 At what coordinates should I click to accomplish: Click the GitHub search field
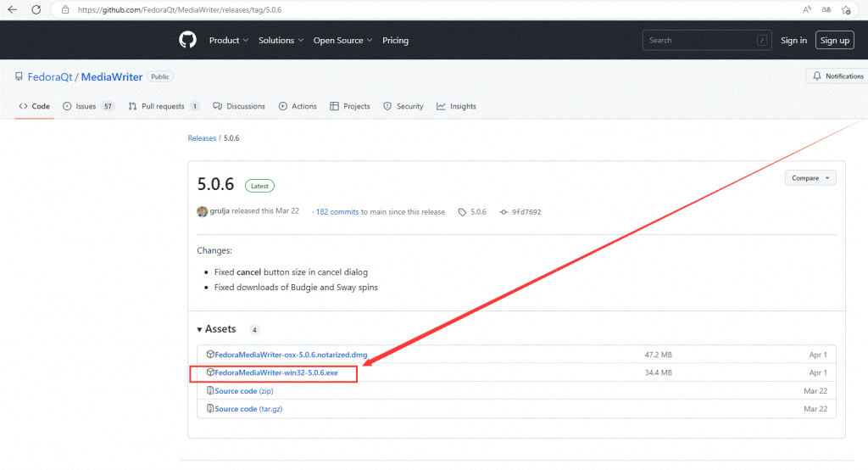click(x=708, y=40)
